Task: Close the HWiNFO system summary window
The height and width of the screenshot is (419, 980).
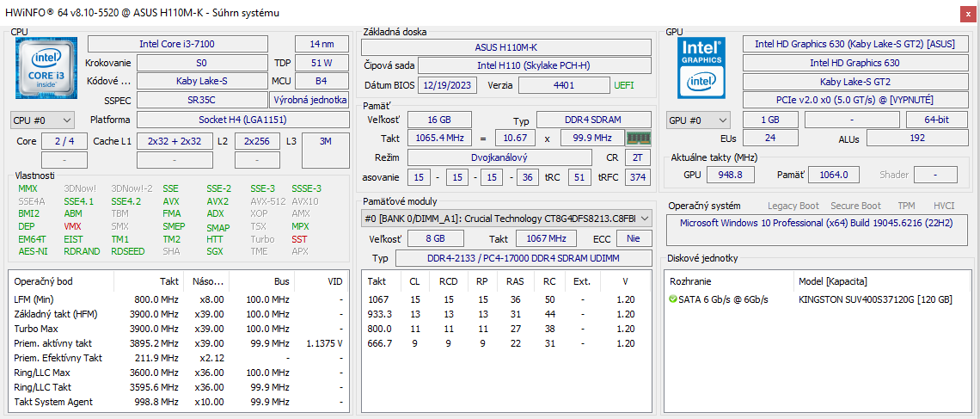Action: coord(967,13)
